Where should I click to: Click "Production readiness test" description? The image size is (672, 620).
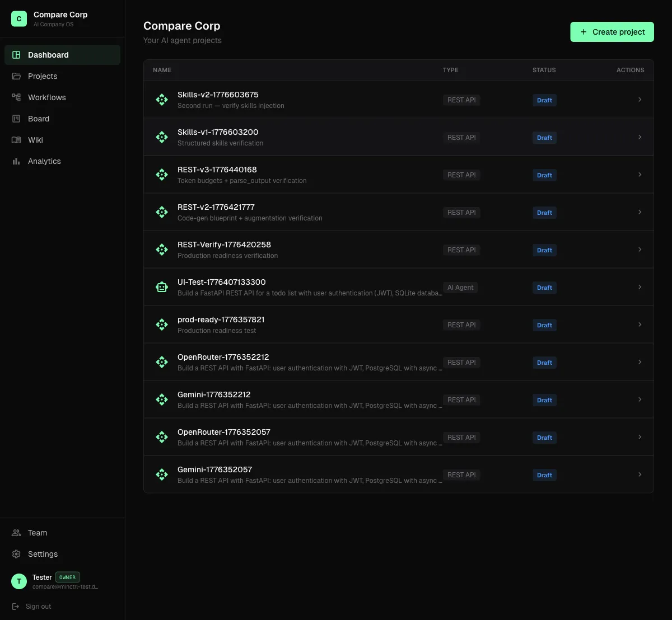[217, 331]
